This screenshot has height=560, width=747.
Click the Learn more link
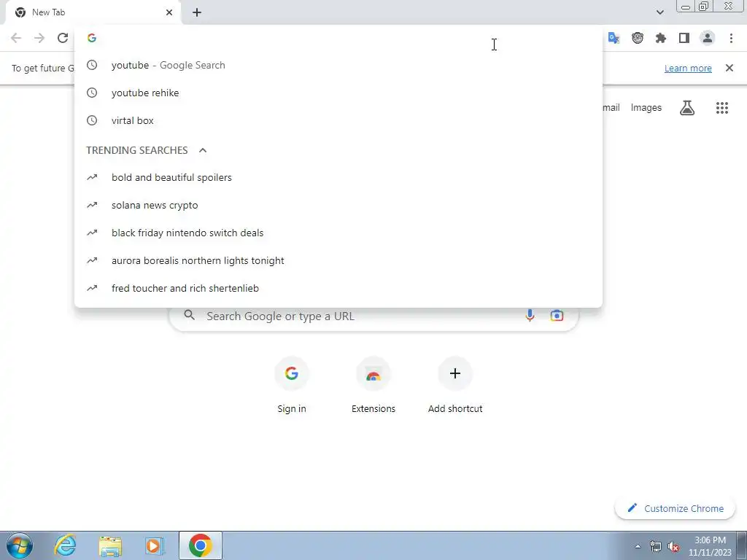tap(688, 68)
